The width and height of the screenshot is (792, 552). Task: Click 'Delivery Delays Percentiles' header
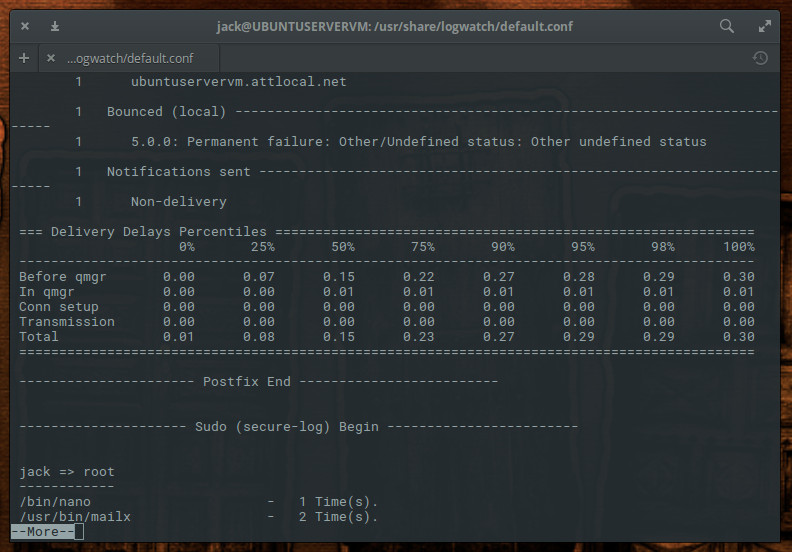pyautogui.click(x=158, y=231)
